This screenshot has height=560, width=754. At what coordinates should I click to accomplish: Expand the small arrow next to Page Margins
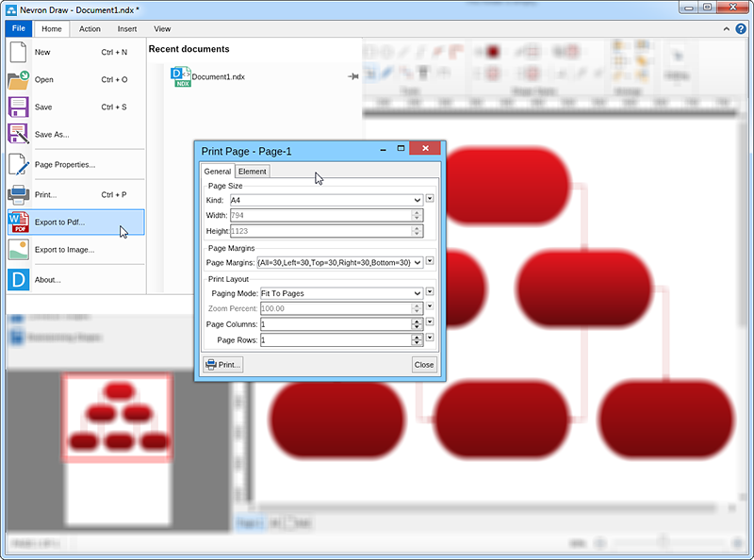pyautogui.click(x=430, y=261)
